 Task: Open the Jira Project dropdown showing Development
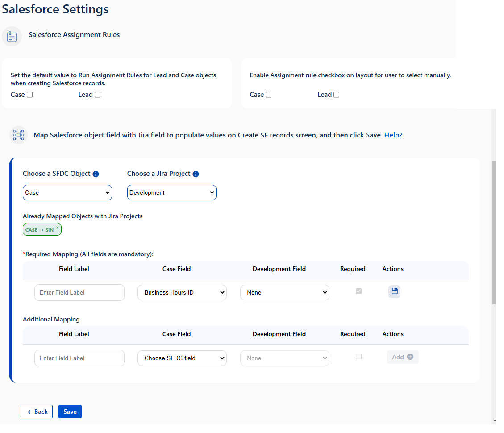coord(172,192)
